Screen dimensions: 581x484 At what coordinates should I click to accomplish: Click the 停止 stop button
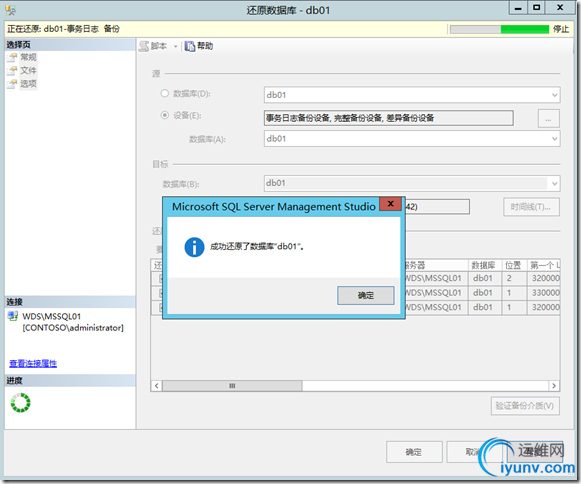[x=561, y=29]
